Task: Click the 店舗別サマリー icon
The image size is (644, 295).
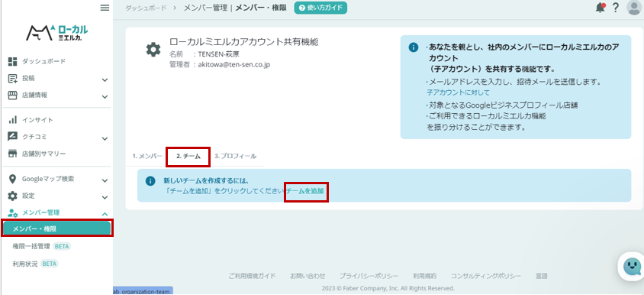Action: [x=13, y=154]
